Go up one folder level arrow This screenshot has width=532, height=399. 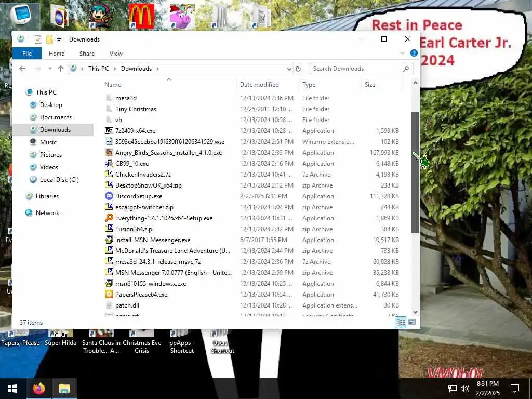(61, 69)
